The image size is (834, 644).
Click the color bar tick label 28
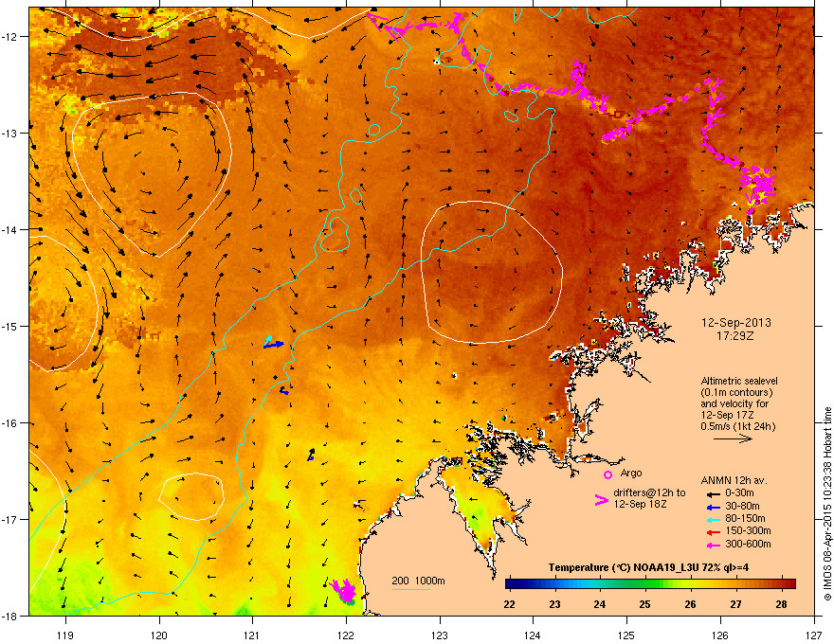pos(781,604)
